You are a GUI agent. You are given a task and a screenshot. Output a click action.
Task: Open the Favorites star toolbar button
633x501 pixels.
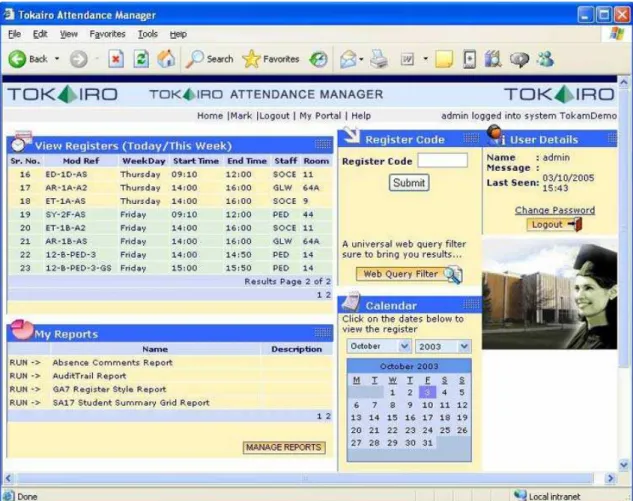(271, 59)
